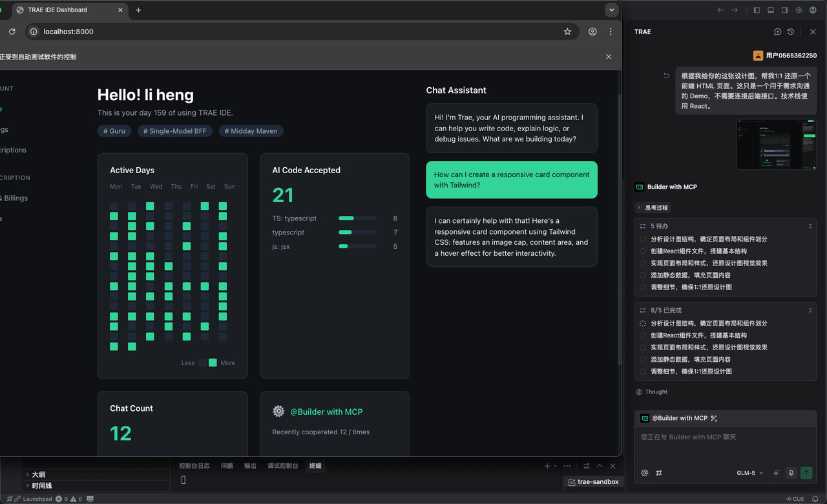Toggle the bottom panel layout
Screen dimensions: 827x504
[x=771, y=10]
